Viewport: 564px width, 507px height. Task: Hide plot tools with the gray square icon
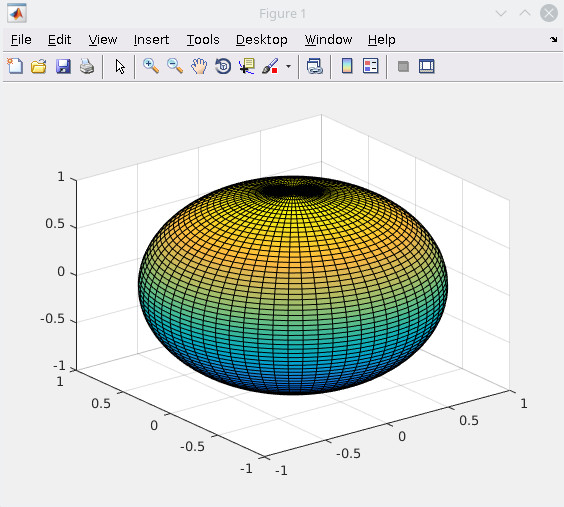coord(403,67)
